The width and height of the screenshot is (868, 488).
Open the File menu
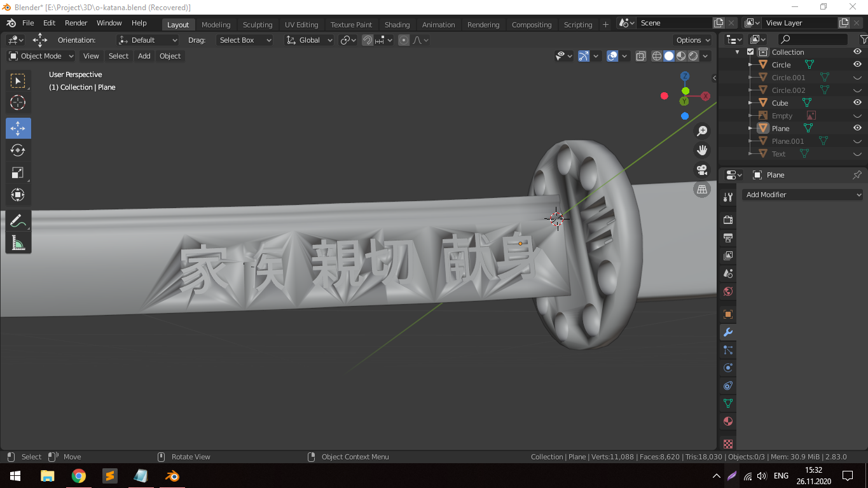[x=28, y=23]
